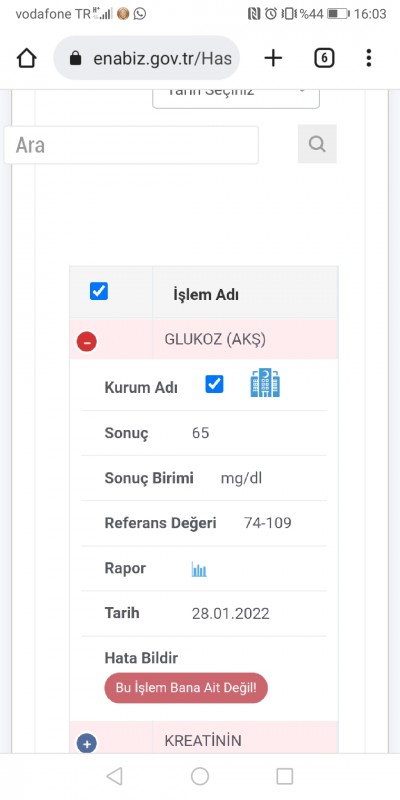
Task: Collapse the GLUKOZ (AKŞ) row
Action: [87, 341]
